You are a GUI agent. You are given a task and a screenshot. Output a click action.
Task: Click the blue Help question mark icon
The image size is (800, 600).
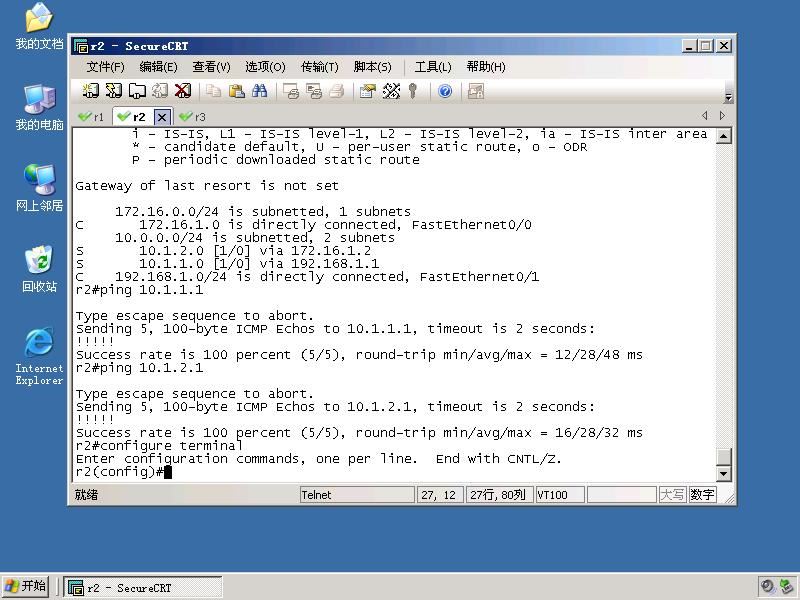point(445,91)
